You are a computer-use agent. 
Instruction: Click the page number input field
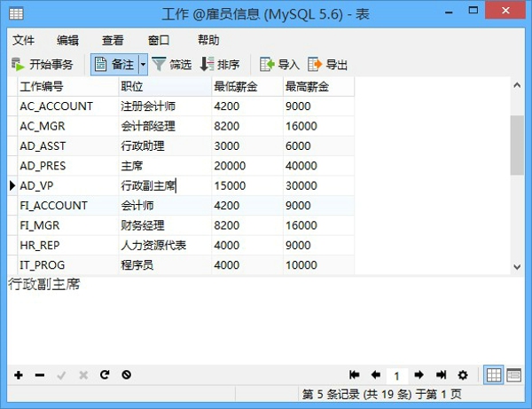click(x=397, y=375)
